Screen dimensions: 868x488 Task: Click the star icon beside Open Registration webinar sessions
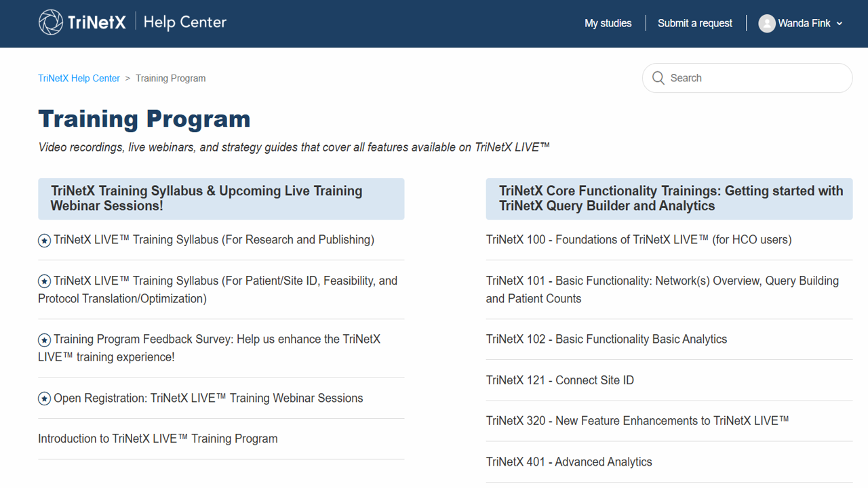tap(44, 398)
